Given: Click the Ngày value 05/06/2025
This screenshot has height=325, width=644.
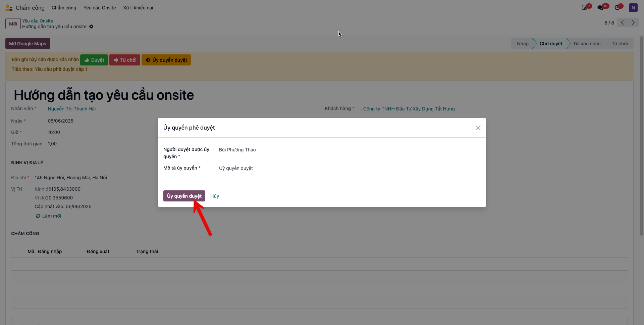Looking at the screenshot, I should [x=61, y=121].
